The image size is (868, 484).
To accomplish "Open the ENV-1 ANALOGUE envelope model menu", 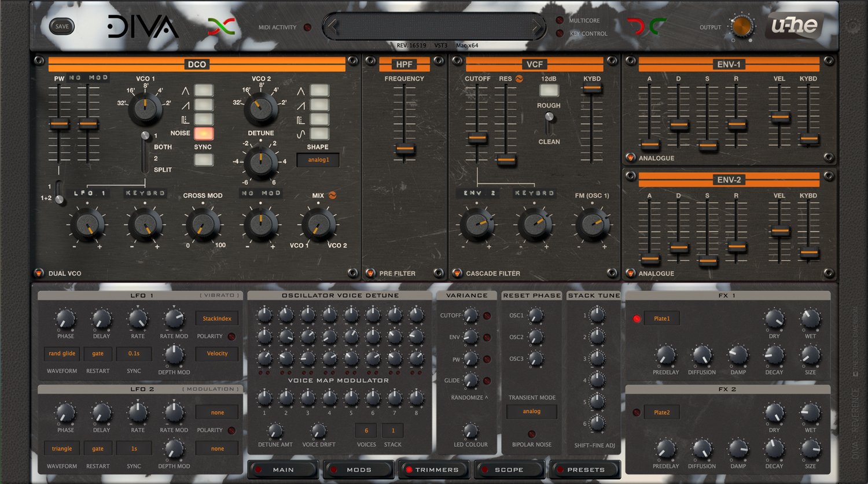I will pos(630,157).
